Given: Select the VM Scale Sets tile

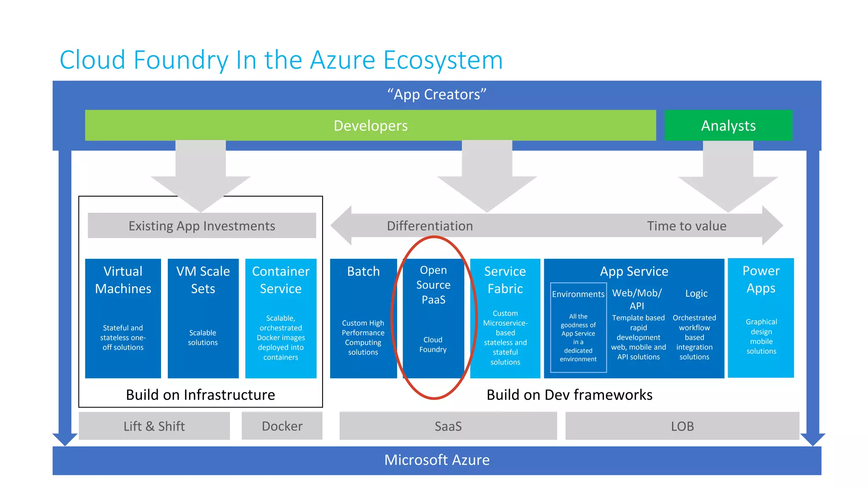Looking at the screenshot, I should 203,318.
